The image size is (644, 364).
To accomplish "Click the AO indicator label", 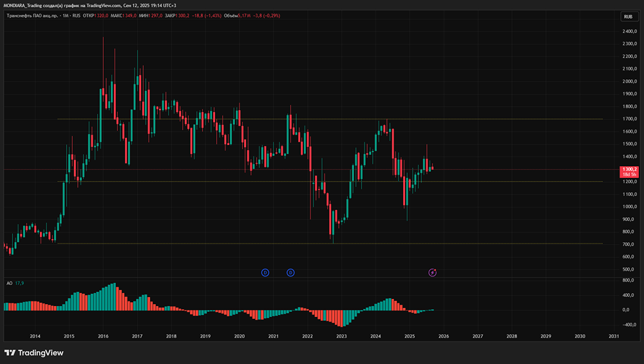I will [x=10, y=283].
